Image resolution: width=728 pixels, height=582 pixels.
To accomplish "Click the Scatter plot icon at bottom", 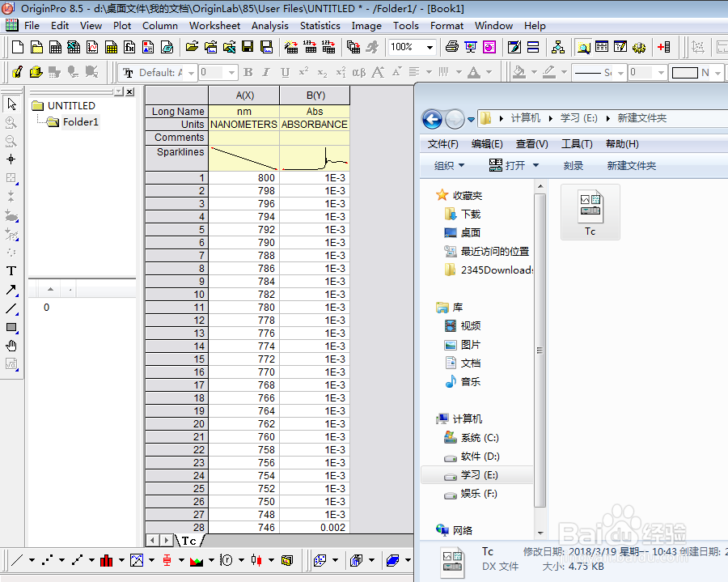I will point(48,560).
